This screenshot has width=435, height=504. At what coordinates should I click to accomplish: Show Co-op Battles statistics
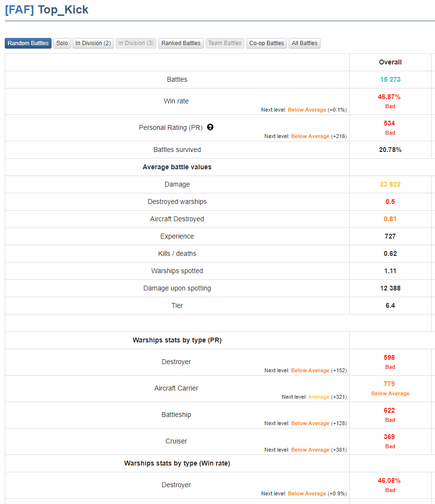(x=267, y=43)
